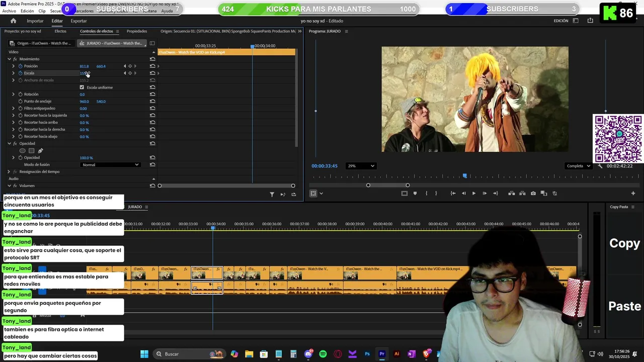Create an ellipse mask for Opacidad
Viewport: 644px width, 362px height.
click(22, 150)
